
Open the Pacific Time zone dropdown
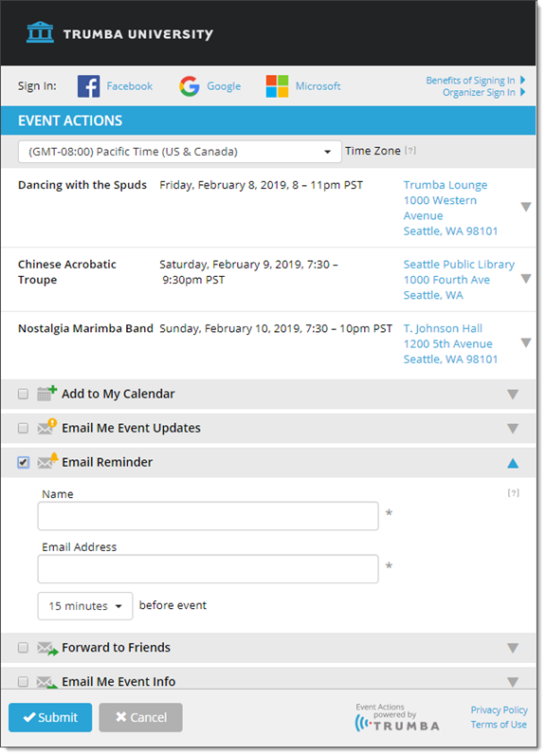point(180,152)
